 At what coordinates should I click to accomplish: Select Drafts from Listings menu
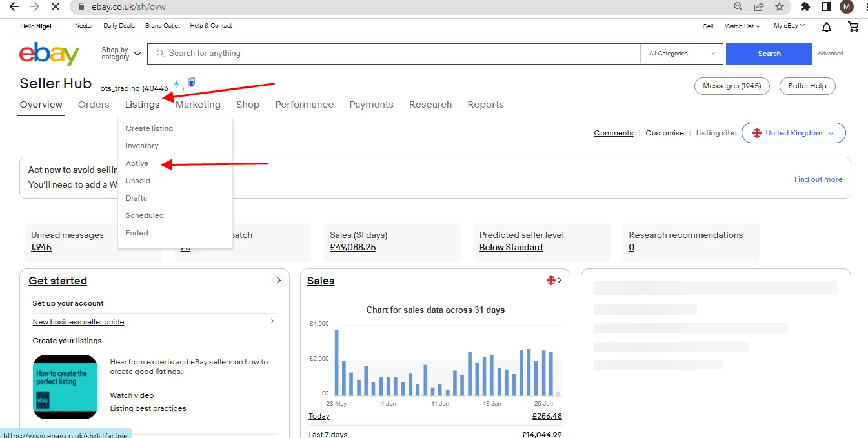[136, 198]
